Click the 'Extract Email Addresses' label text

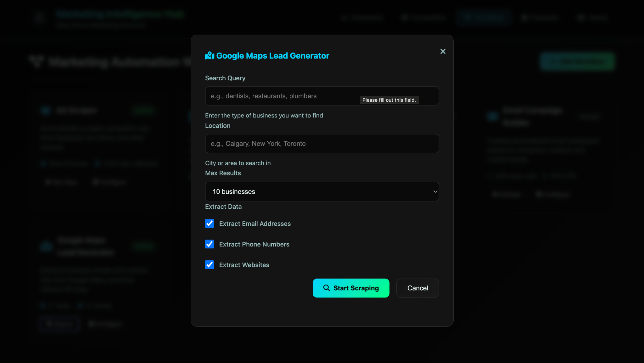click(x=255, y=224)
